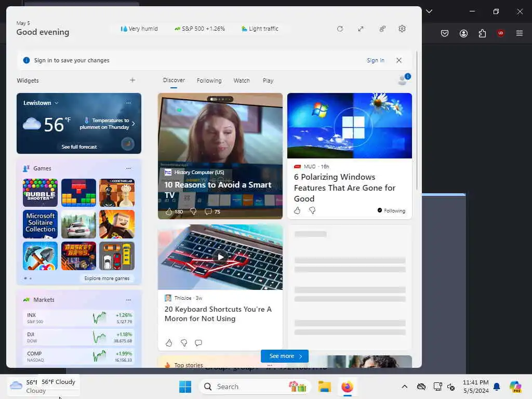The height and width of the screenshot is (399, 532).
Task: Play the keyboard shortcuts video
Action: 220,257
